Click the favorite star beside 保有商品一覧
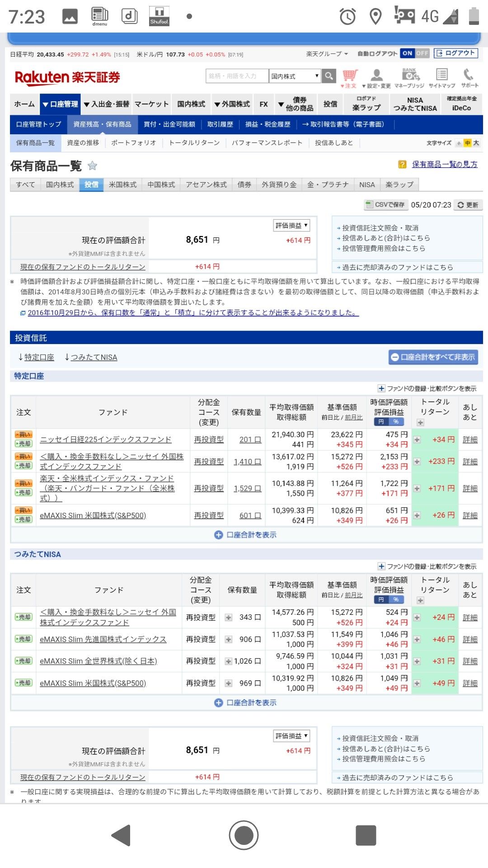 [93, 166]
